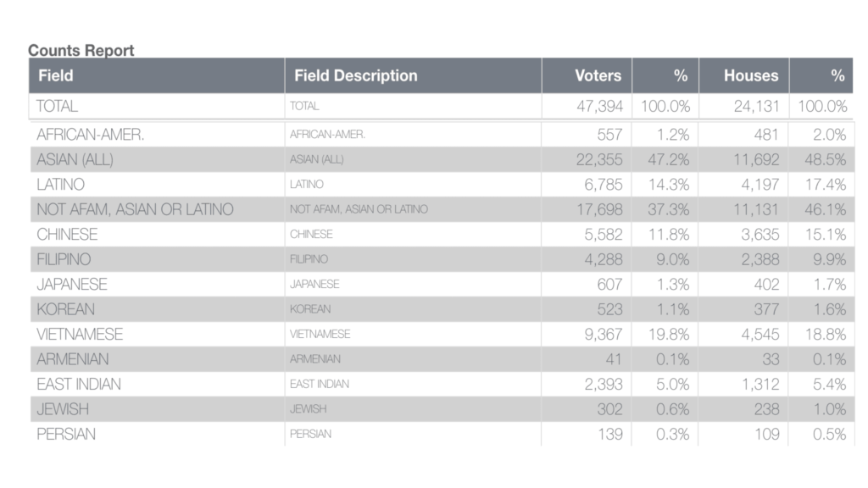
Task: Select the VIETNAMESE row label
Action: click(80, 334)
